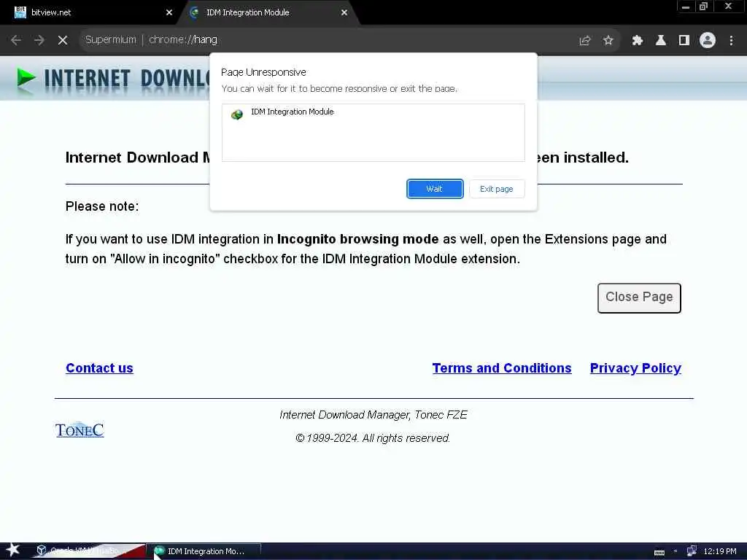Click the keyboard icon in system tray
The height and width of the screenshot is (560, 747).
[659, 552]
